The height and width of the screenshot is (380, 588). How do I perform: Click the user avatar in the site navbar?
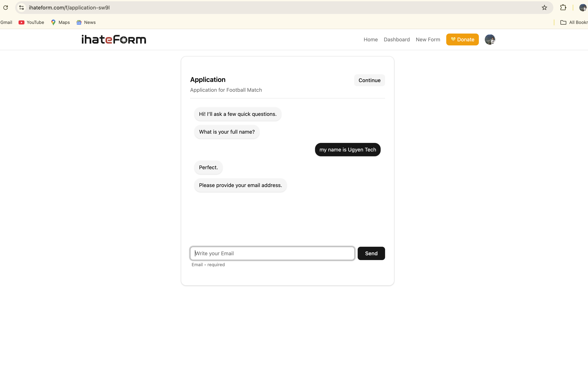tap(490, 39)
